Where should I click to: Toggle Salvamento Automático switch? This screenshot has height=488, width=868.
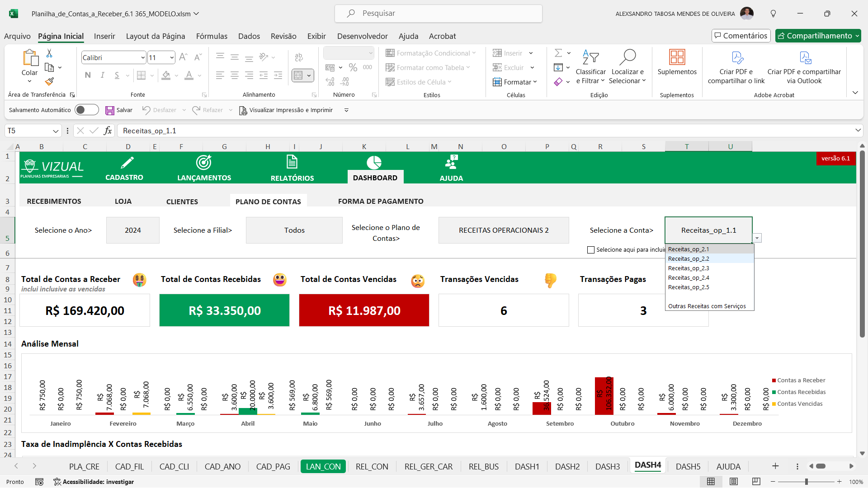(x=86, y=110)
